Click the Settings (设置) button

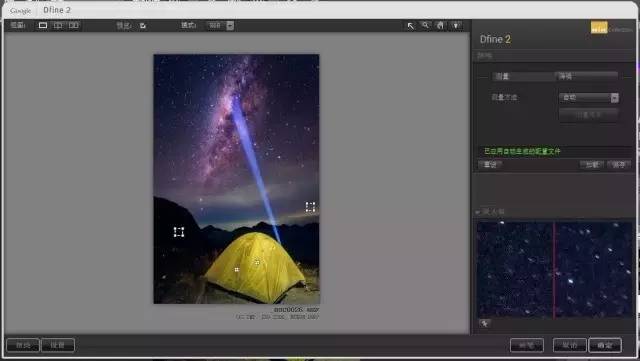[58, 345]
